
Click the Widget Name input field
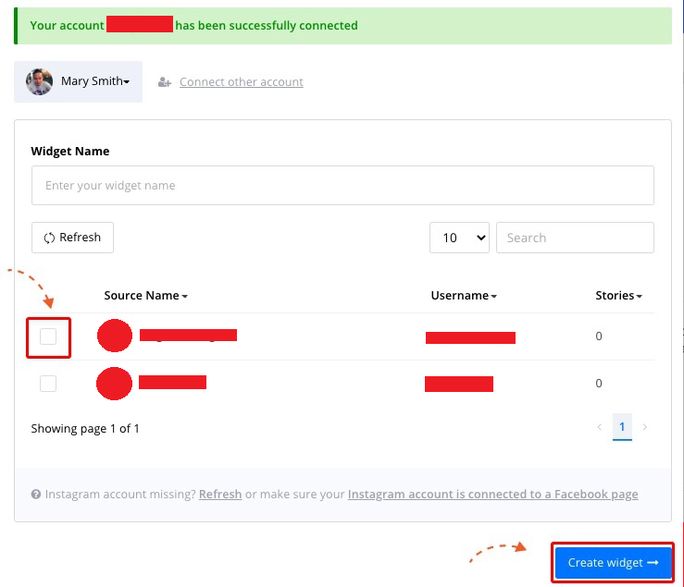(342, 186)
